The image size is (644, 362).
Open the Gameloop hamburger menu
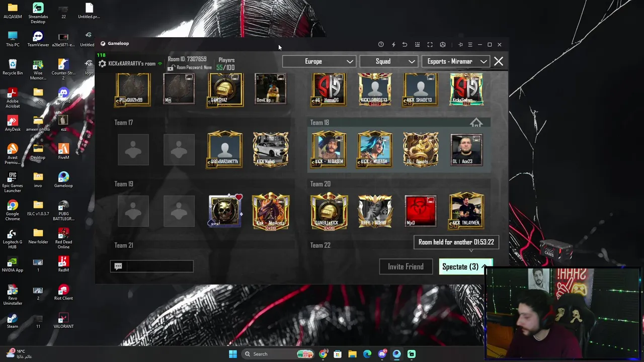(470, 45)
